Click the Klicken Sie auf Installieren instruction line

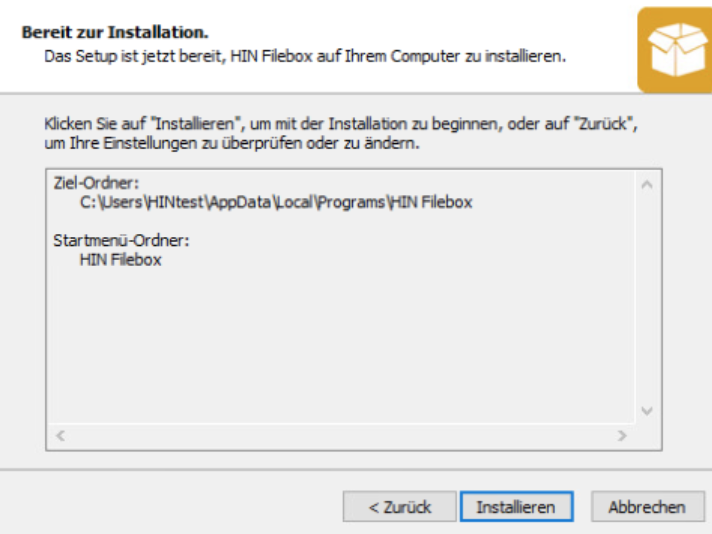(341, 124)
